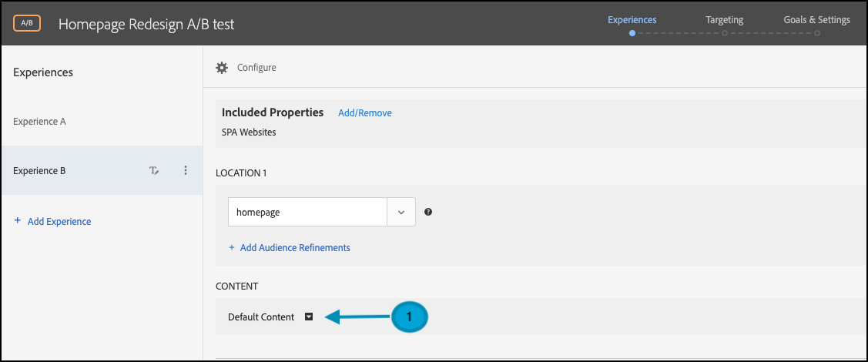The image size is (868, 362).
Task: Open the Experience B three-dot menu
Action: [x=186, y=171]
